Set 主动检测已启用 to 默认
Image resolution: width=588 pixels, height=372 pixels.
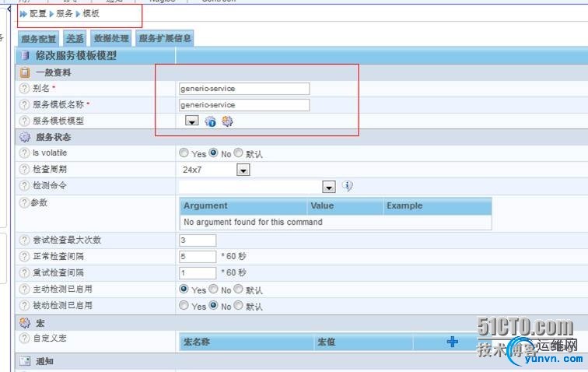coord(239,289)
